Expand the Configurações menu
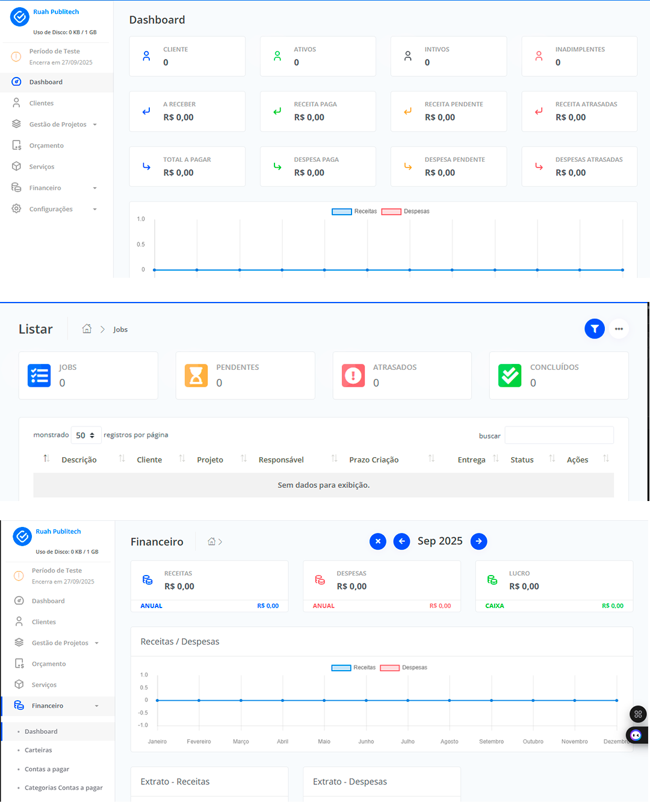The image size is (650, 812). click(52, 209)
